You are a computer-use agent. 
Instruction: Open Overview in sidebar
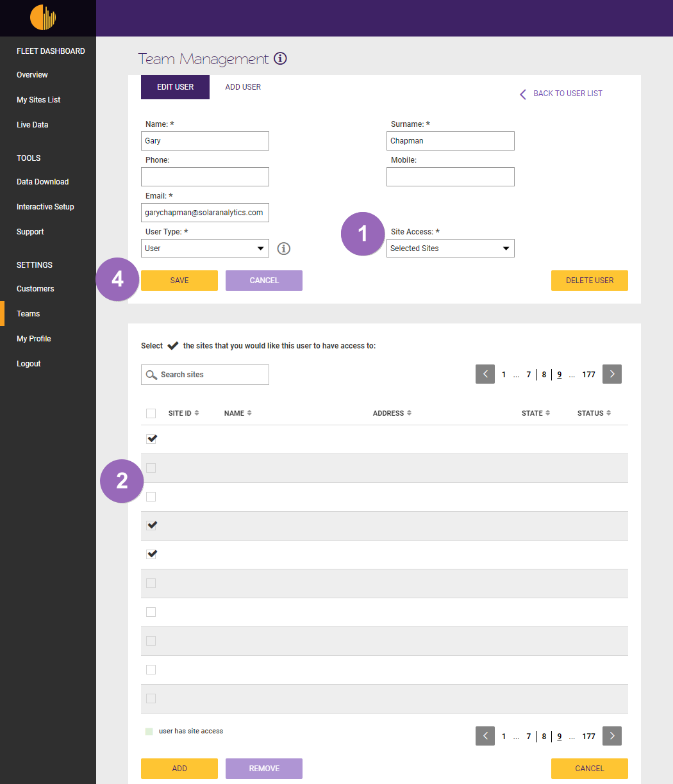(x=32, y=75)
